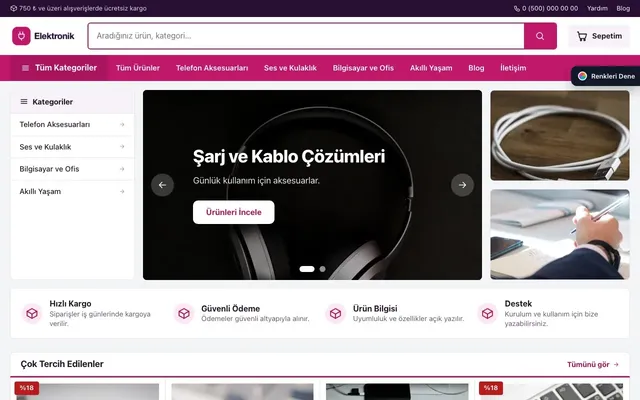The image size is (640, 400).
Task: Select the first active slider dot
Action: tap(307, 269)
